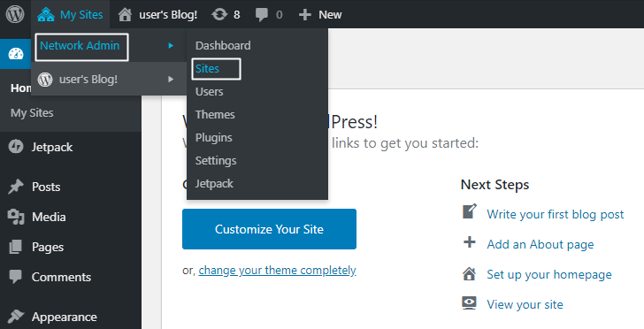
Task: Open Pages in the sidebar
Action: (48, 248)
